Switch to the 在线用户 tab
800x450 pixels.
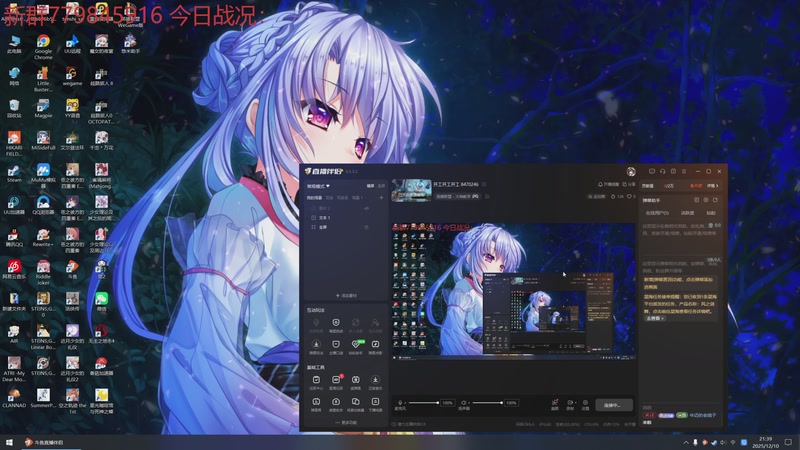point(657,213)
